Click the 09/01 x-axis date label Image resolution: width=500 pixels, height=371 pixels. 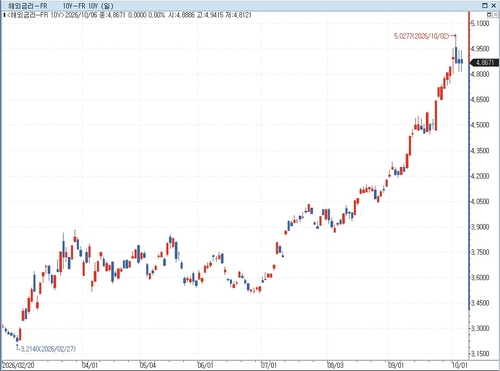pyautogui.click(x=396, y=365)
